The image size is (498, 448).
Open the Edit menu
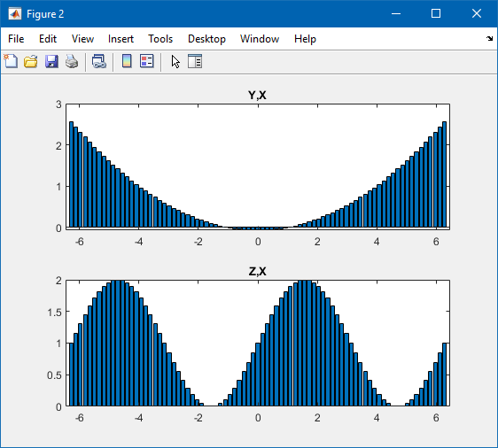click(48, 39)
